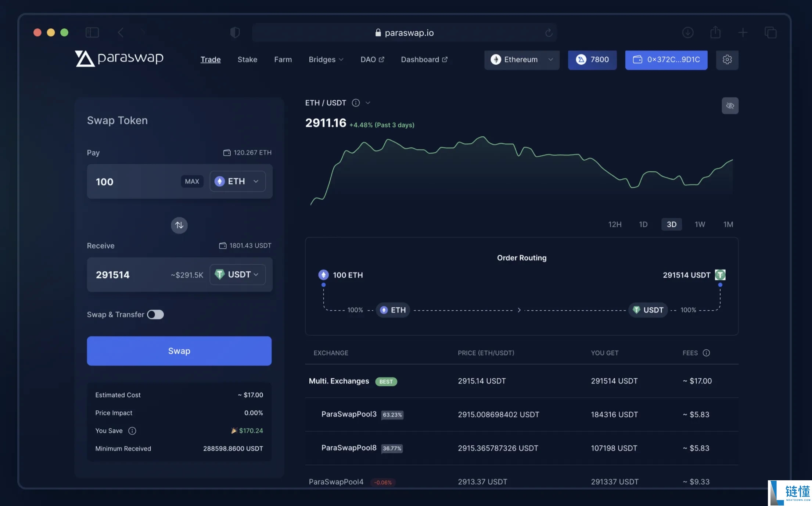Viewport: 812px width, 506px height.
Task: Click the 63.23% badge beside ParaSwapPool3
Action: pyautogui.click(x=392, y=415)
